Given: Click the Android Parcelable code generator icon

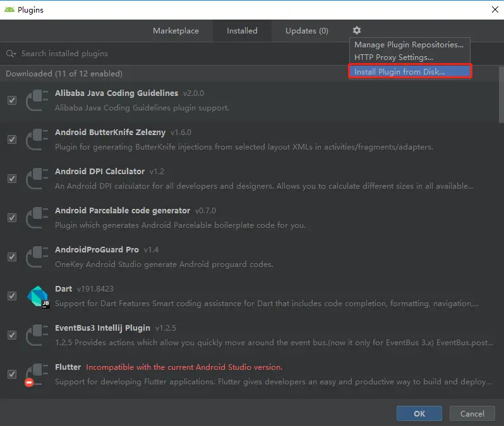Looking at the screenshot, I should click(37, 218).
